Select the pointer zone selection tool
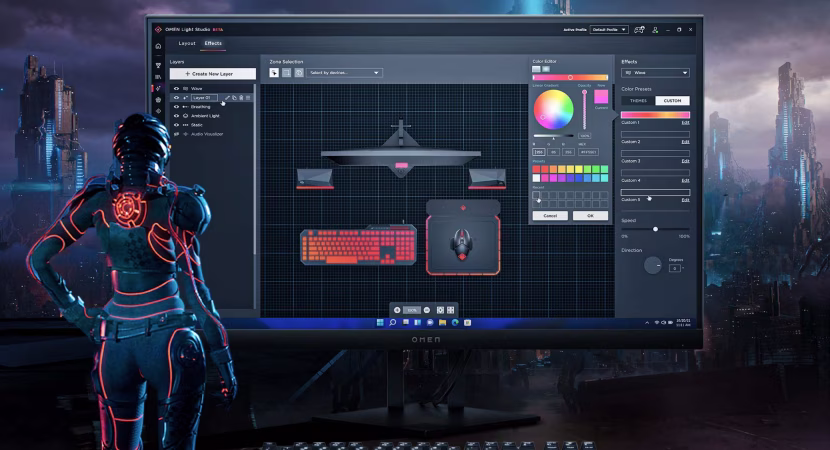Screen dimensions: 830x450 pos(274,73)
